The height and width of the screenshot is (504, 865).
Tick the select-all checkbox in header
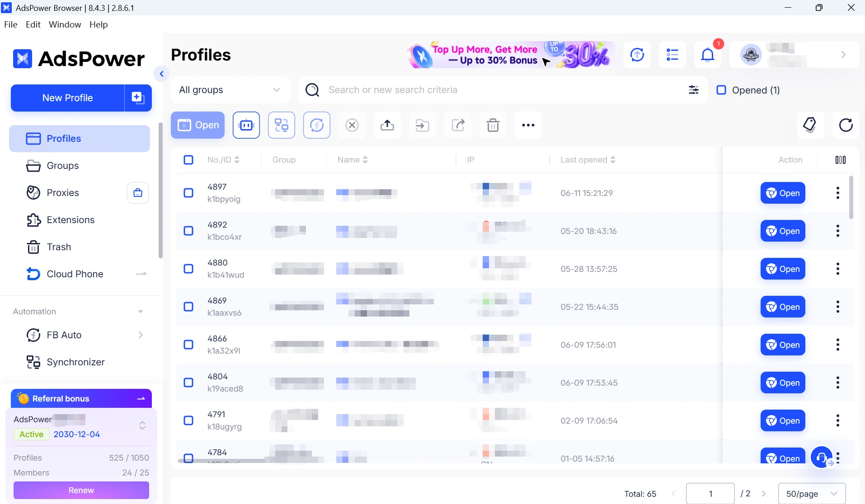tap(188, 160)
